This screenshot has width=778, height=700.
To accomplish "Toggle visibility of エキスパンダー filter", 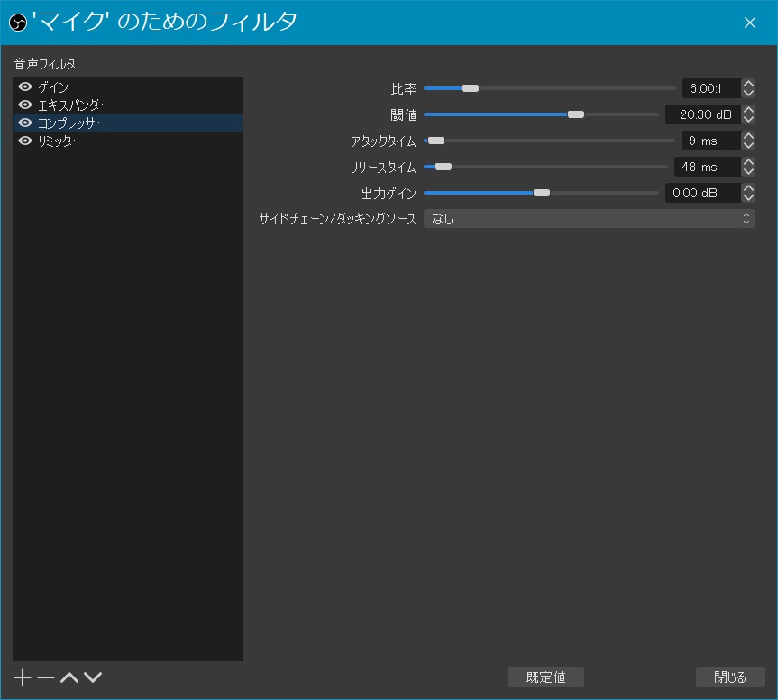I will 25,105.
